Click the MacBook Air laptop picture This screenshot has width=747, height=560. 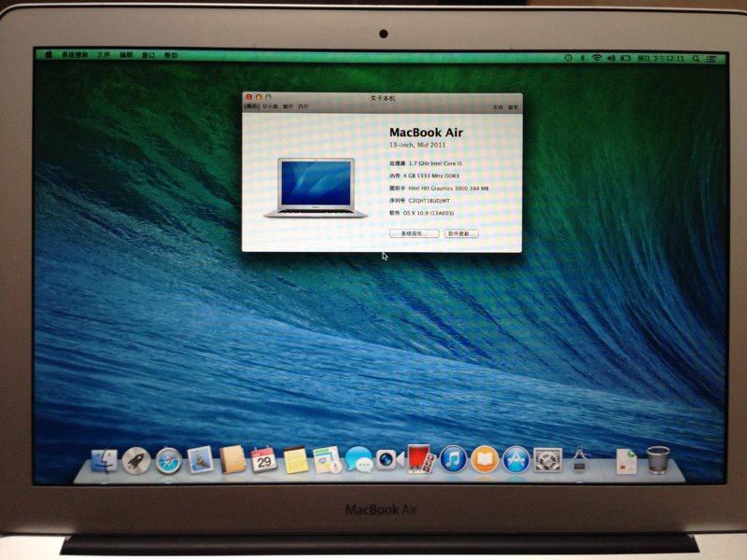click(316, 188)
